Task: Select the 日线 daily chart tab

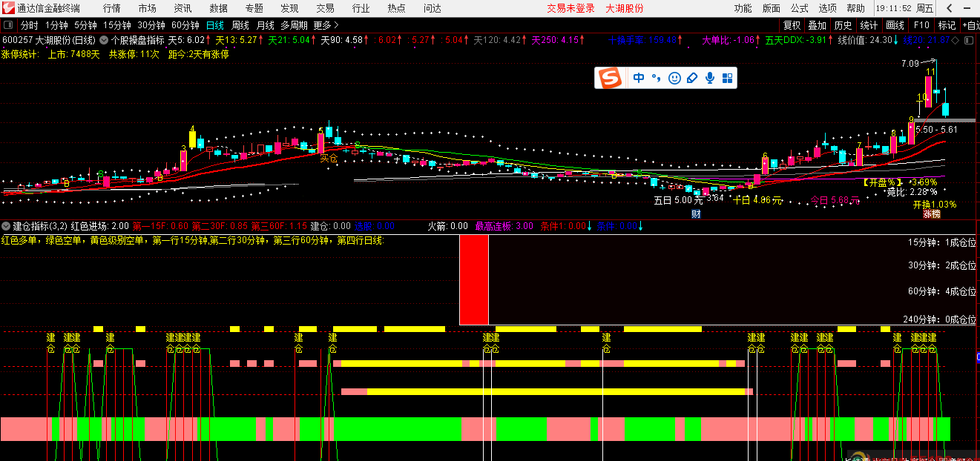Action: tap(214, 25)
